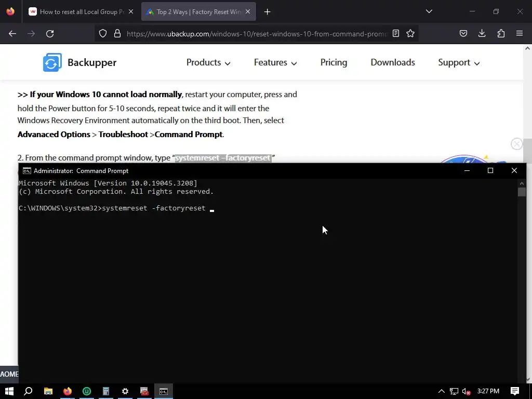Click the padlock site security icon
This screenshot has width=532, height=399.
pyautogui.click(x=117, y=33)
